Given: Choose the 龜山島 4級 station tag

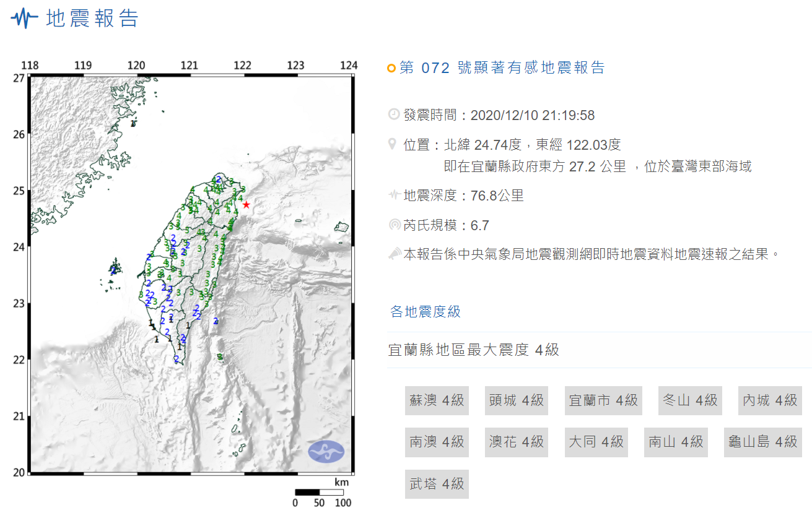Looking at the screenshot, I should pos(762,442).
